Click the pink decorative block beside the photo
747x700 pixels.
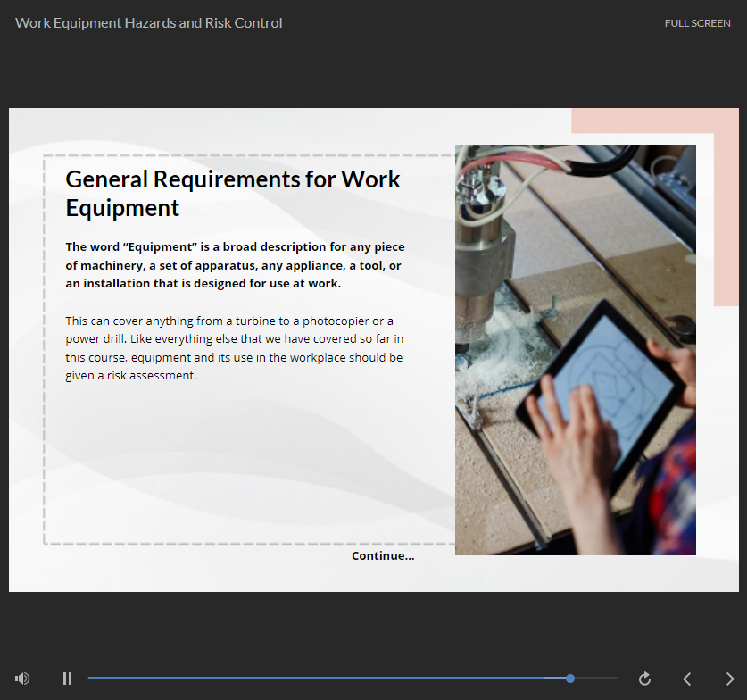point(726,223)
